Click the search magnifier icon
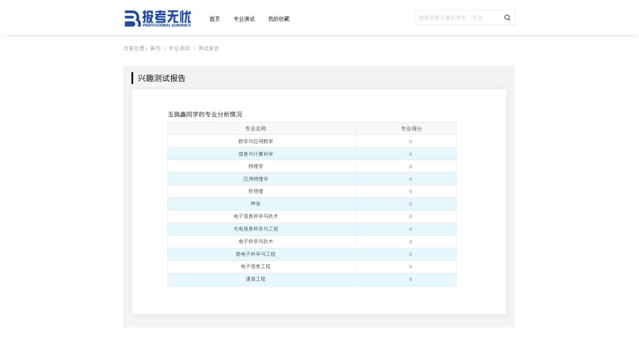Screen dimensions: 639x364 [506, 18]
